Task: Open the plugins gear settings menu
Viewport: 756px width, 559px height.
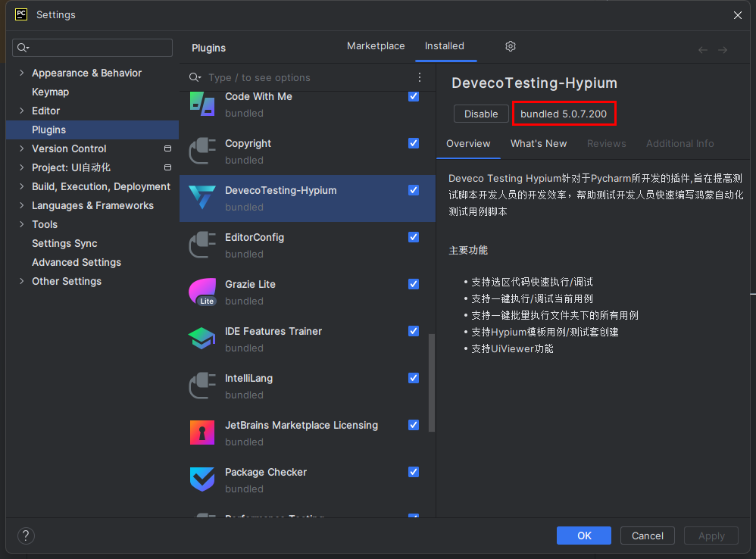Action: click(x=511, y=46)
